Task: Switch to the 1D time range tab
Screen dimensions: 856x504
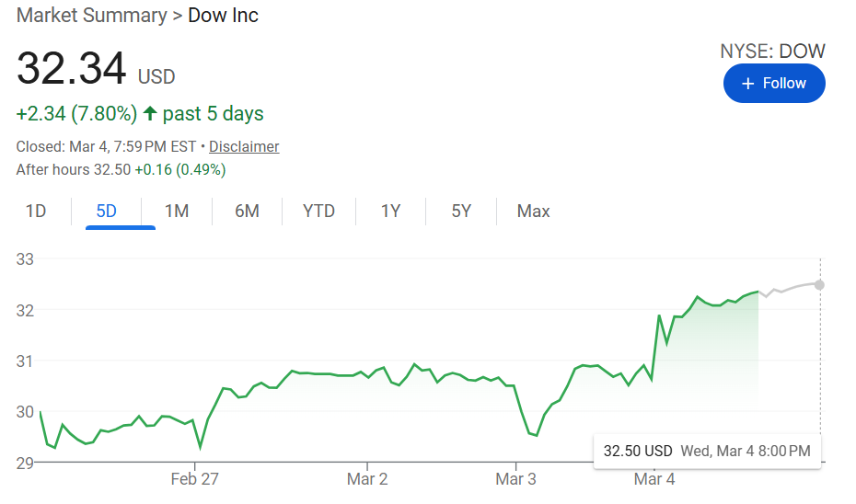Action: pyautogui.click(x=36, y=212)
